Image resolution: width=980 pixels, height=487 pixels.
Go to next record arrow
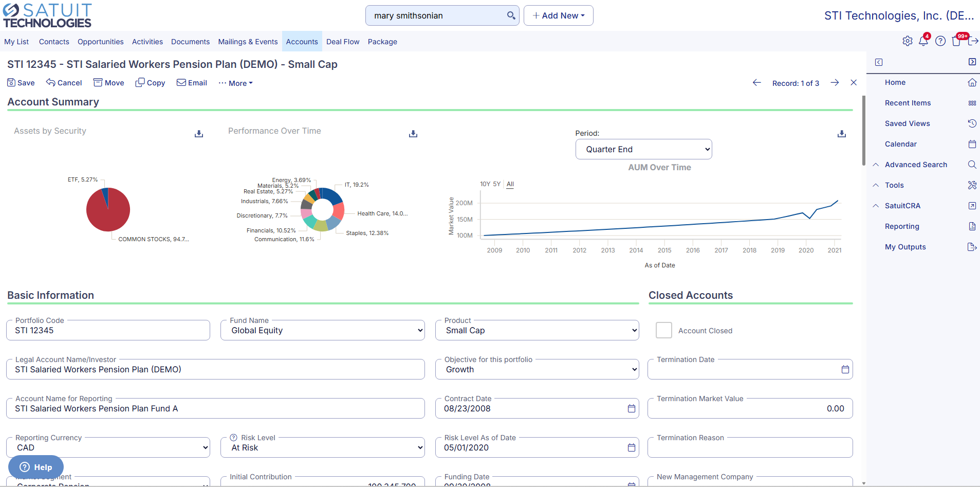835,83
